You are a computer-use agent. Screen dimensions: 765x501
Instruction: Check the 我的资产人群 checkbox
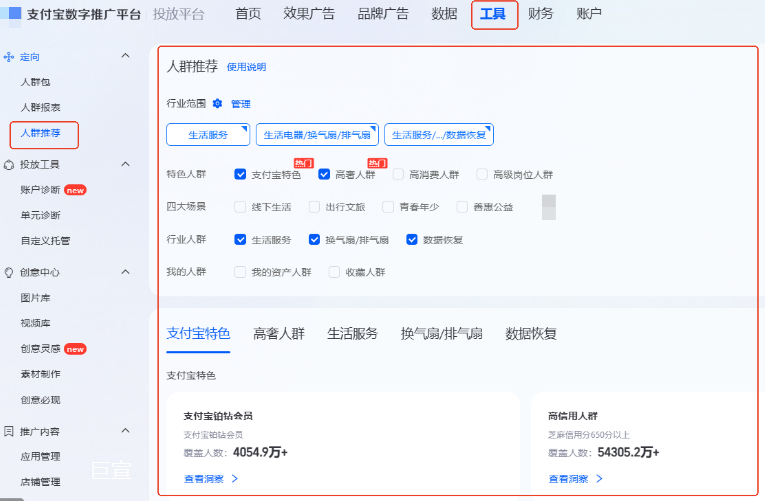(x=240, y=272)
